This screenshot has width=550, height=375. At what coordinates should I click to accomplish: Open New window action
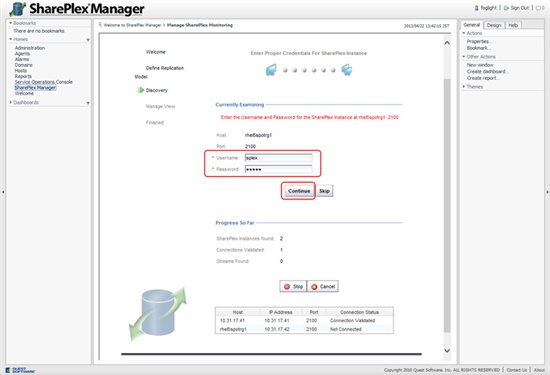(480, 65)
